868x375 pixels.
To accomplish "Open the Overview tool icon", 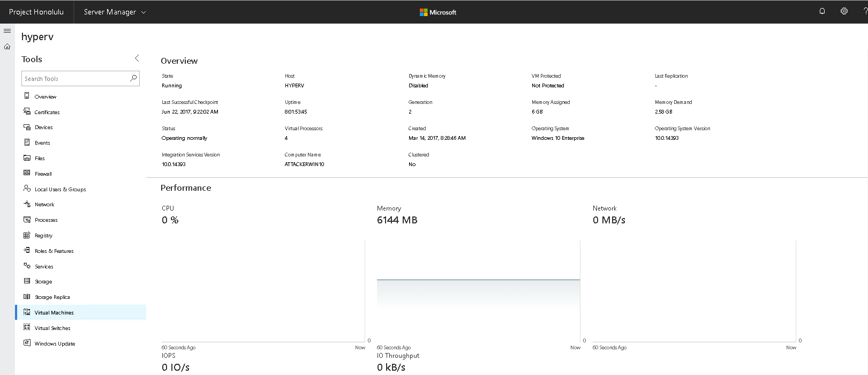I will [x=27, y=96].
